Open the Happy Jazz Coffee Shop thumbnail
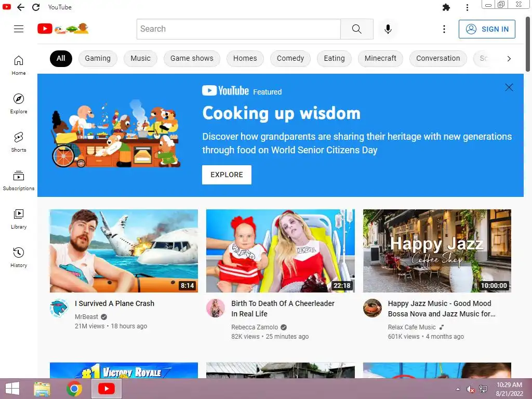 pos(437,251)
